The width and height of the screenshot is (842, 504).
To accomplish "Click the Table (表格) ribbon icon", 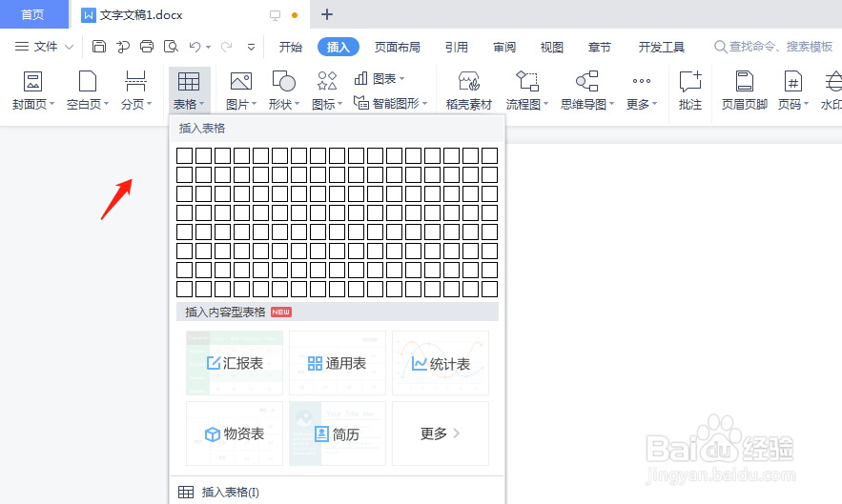I will tap(189, 91).
